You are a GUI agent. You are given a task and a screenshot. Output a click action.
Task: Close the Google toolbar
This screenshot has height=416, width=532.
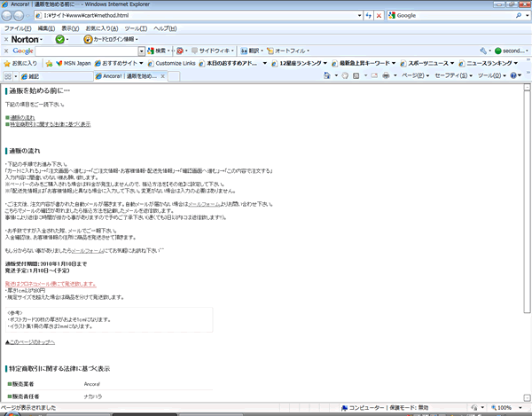point(6,51)
